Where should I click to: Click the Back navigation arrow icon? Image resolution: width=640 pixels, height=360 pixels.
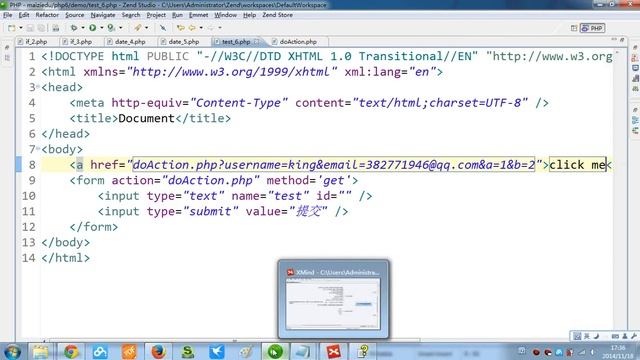point(192,28)
